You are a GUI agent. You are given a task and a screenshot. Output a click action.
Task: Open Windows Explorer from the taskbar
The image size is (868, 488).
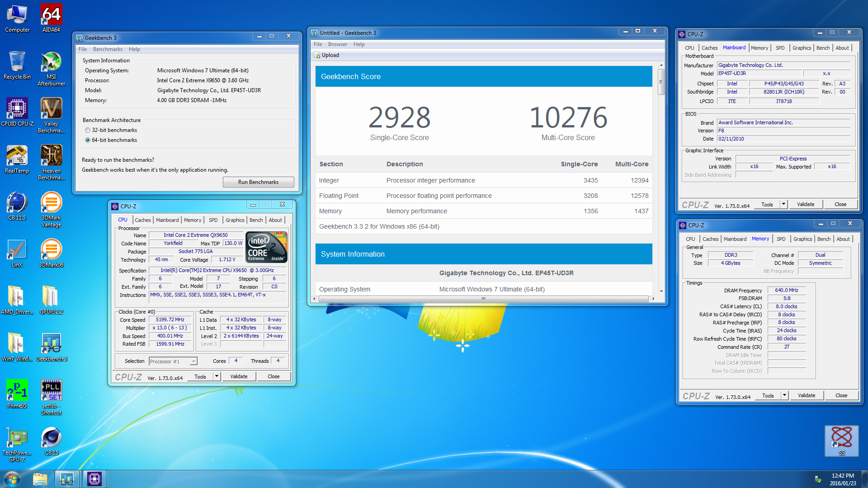[x=40, y=479]
